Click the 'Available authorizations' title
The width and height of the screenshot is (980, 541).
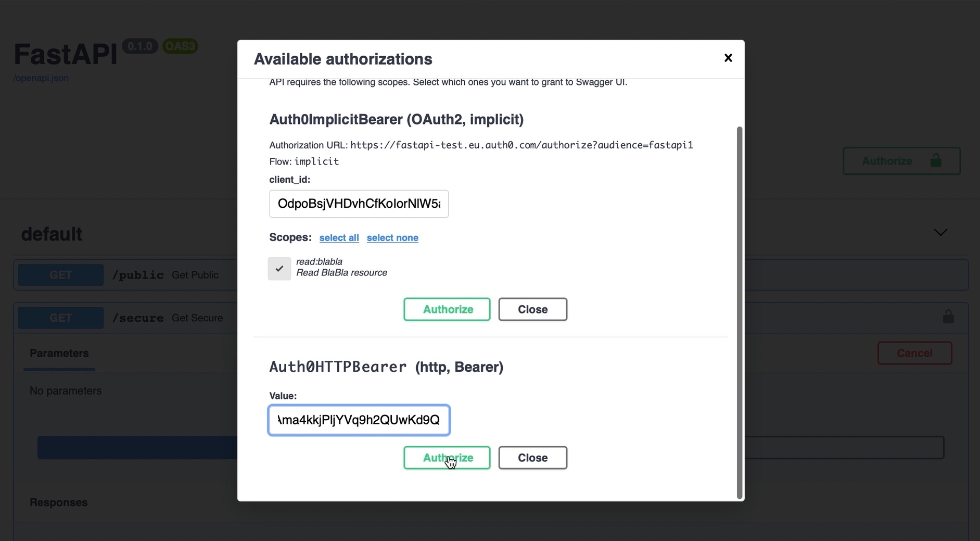click(343, 59)
